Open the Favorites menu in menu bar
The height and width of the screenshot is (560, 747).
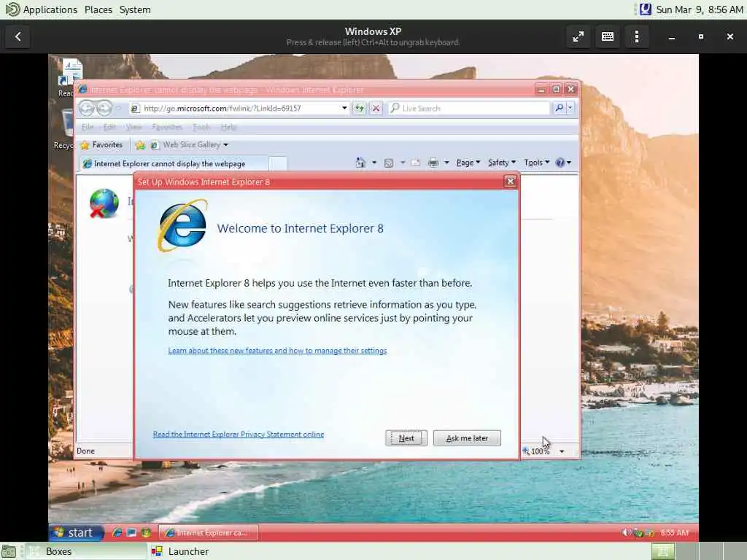167,127
